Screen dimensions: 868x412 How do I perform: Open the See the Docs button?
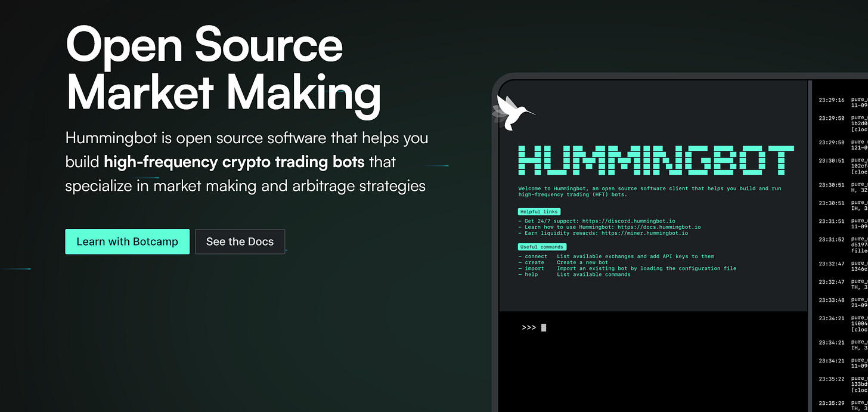pyautogui.click(x=240, y=241)
